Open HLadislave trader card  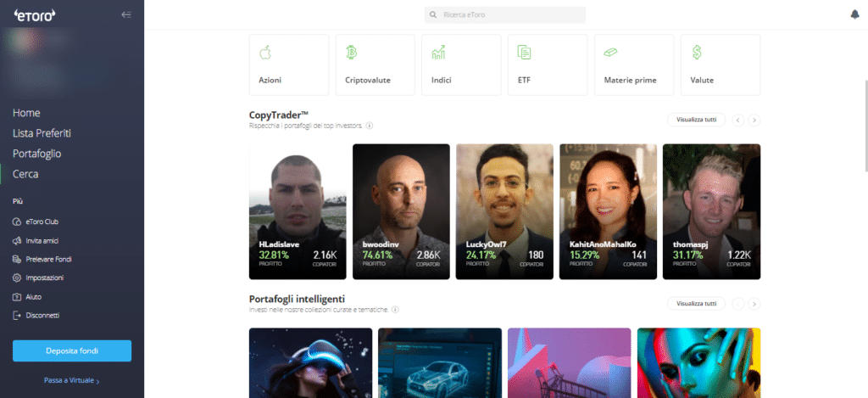point(298,212)
